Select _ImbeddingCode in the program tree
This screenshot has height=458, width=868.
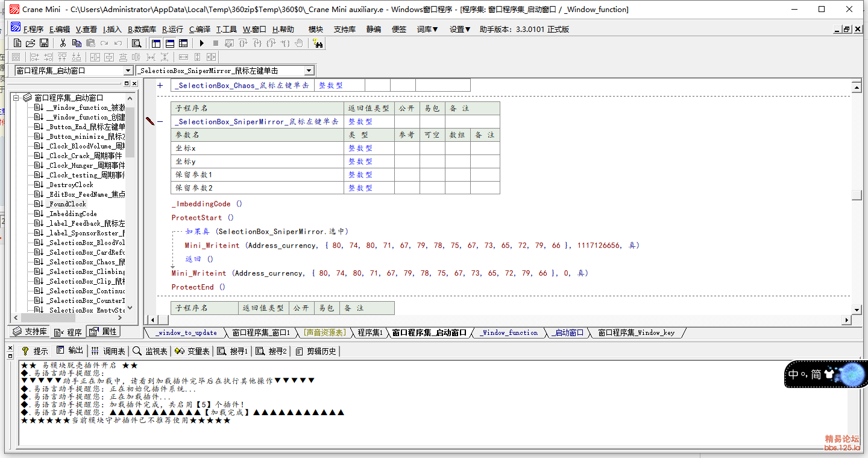(x=72, y=214)
